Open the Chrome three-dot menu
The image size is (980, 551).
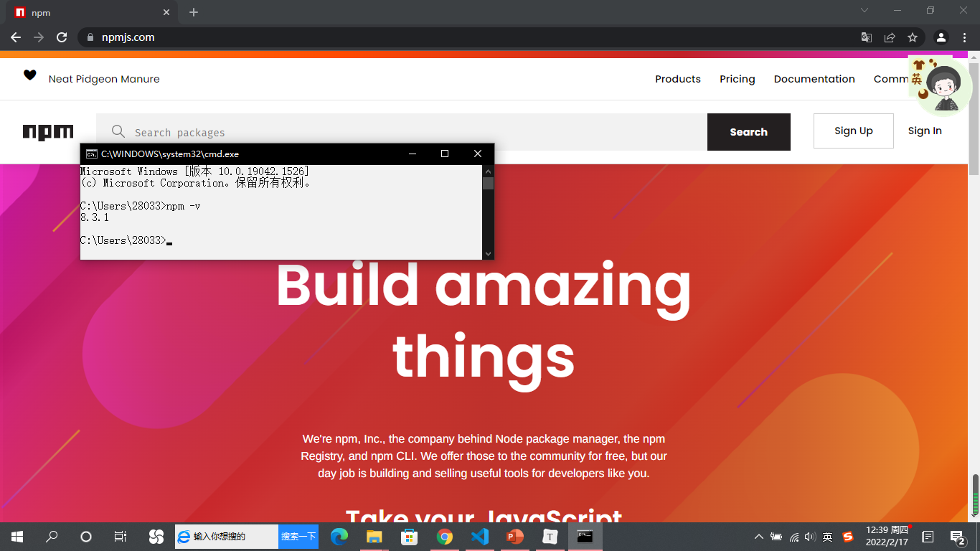[x=964, y=37]
